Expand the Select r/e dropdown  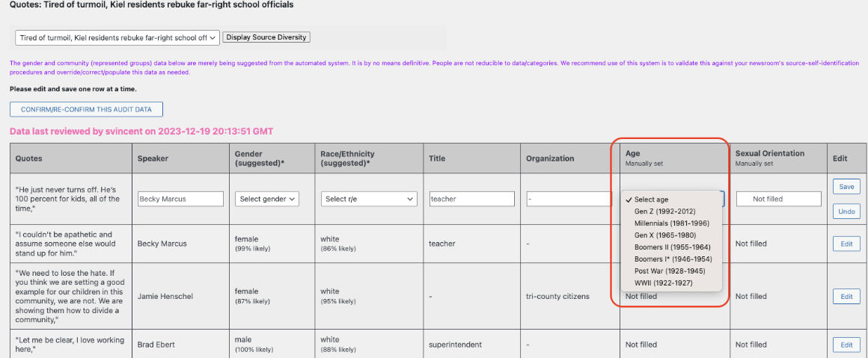coord(368,199)
